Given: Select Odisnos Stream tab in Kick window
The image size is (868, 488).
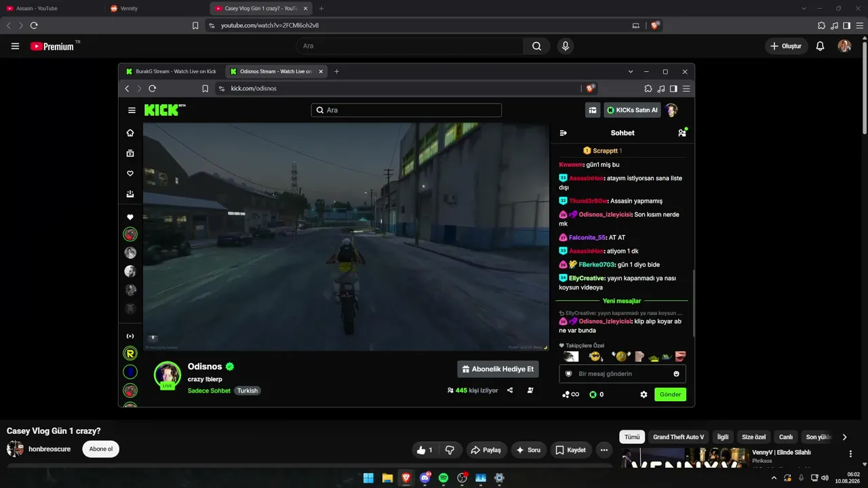Looking at the screenshot, I should [x=276, y=71].
